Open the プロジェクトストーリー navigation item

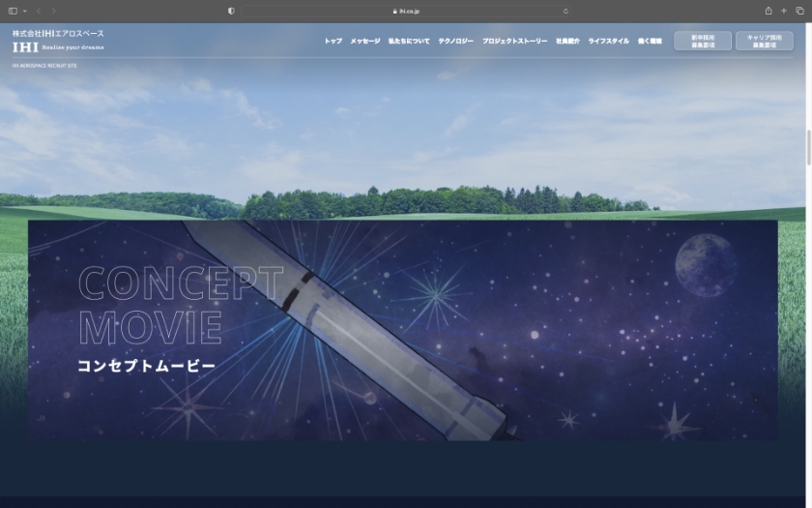[x=514, y=41]
